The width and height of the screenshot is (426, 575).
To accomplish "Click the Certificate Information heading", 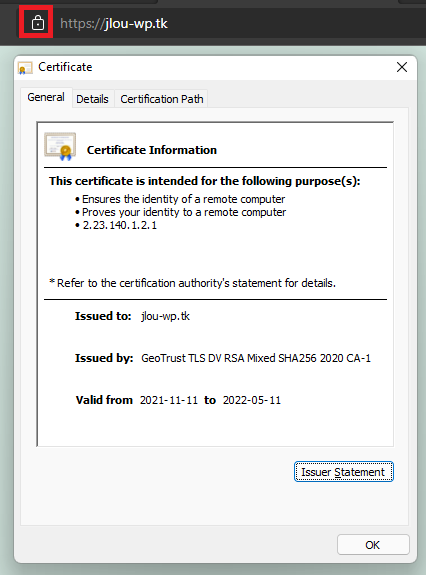I will (152, 150).
